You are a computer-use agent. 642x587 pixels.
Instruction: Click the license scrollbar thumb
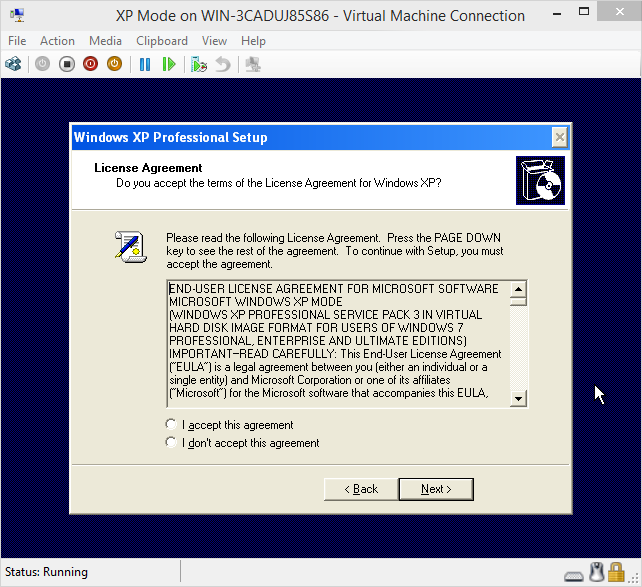point(518,302)
